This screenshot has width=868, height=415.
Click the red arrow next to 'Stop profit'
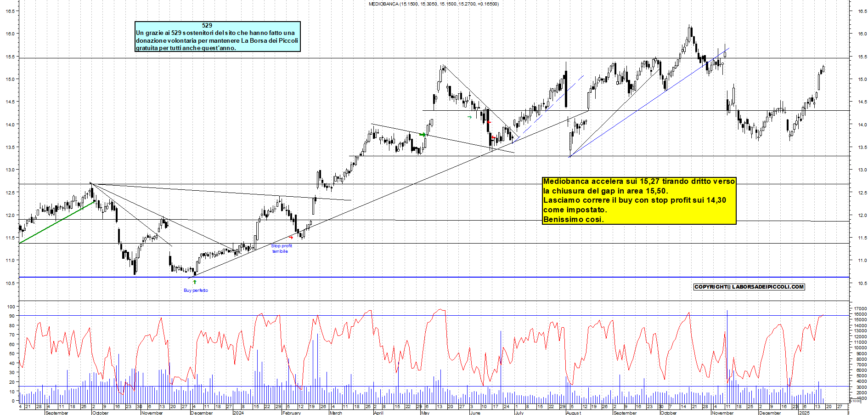[x=291, y=238]
